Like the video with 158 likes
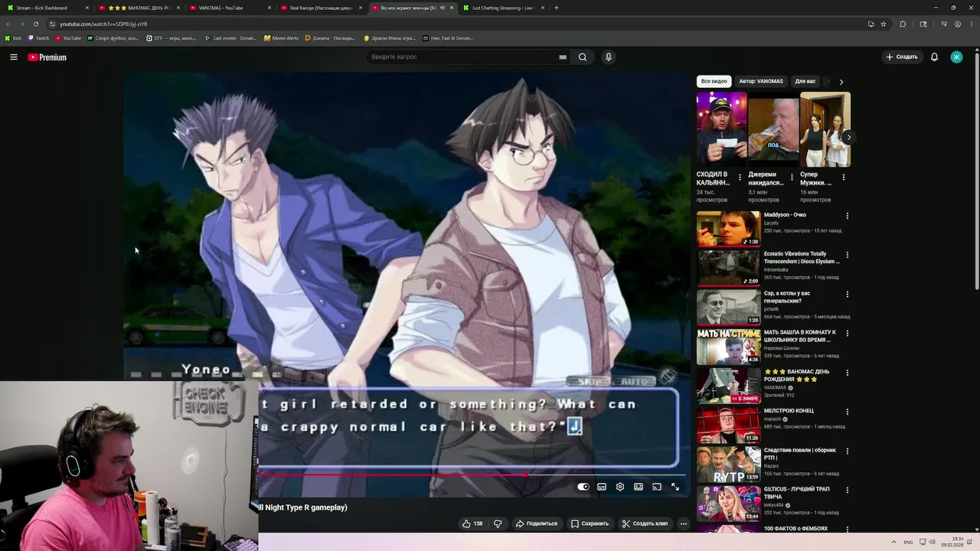Image resolution: width=980 pixels, height=551 pixels. [x=472, y=523]
